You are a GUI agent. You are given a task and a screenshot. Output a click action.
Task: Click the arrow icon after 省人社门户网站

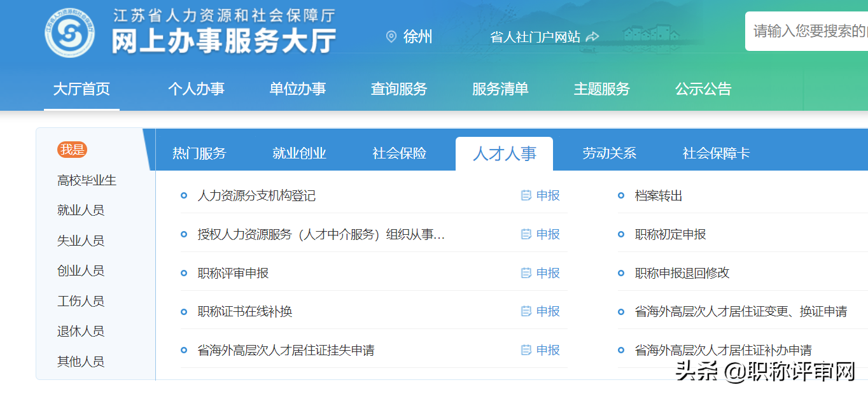point(592,36)
